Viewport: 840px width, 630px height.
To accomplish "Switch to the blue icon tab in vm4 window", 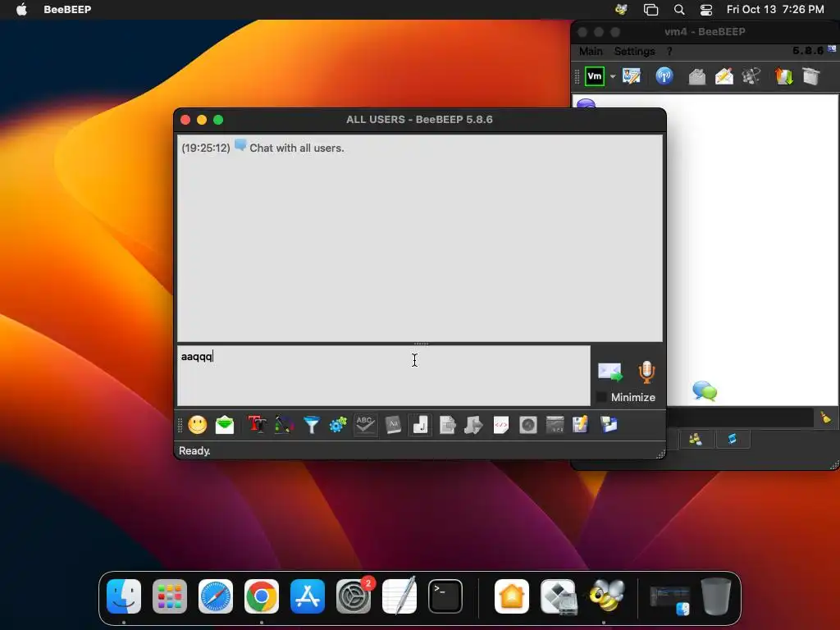I will coord(733,440).
